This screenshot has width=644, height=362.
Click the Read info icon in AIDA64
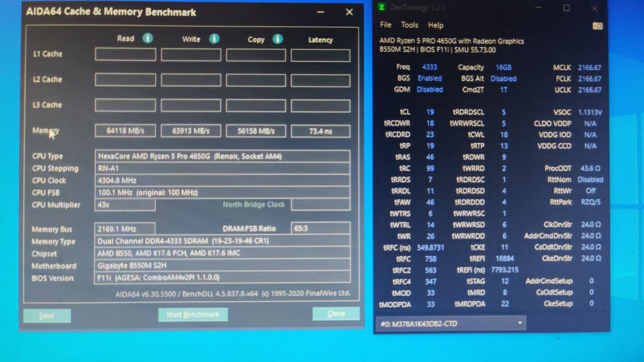pos(147,38)
